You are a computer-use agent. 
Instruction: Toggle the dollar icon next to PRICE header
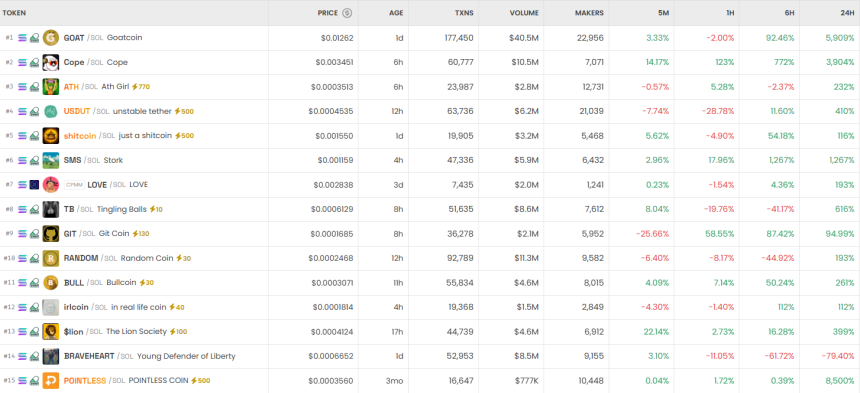click(347, 13)
